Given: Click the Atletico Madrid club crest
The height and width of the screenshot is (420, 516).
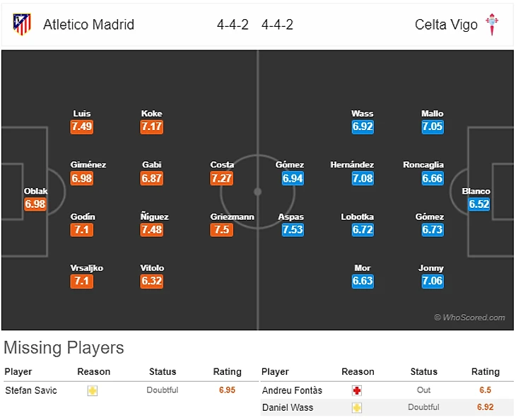Looking at the screenshot, I should 22,25.
